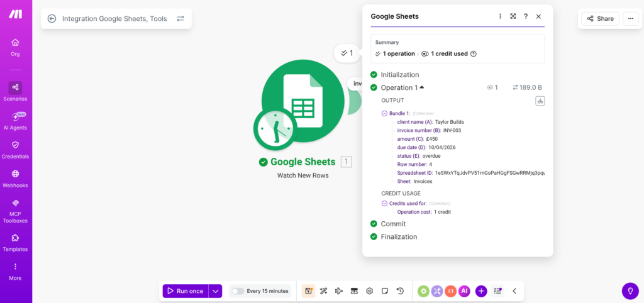Image resolution: width=644 pixels, height=303 pixels.
Task: Open Webhooks in the sidebar
Action: click(15, 179)
